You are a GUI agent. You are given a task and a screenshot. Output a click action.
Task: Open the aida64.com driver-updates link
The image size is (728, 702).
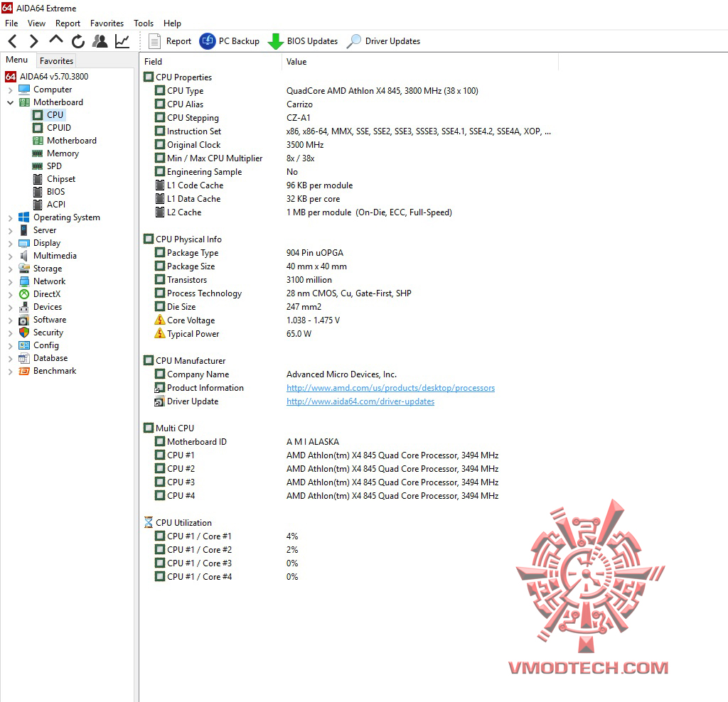(x=360, y=401)
